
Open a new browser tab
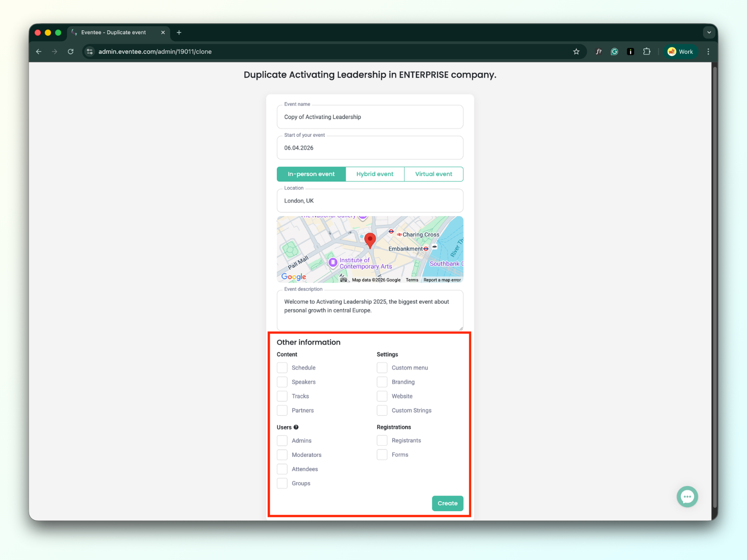click(179, 33)
